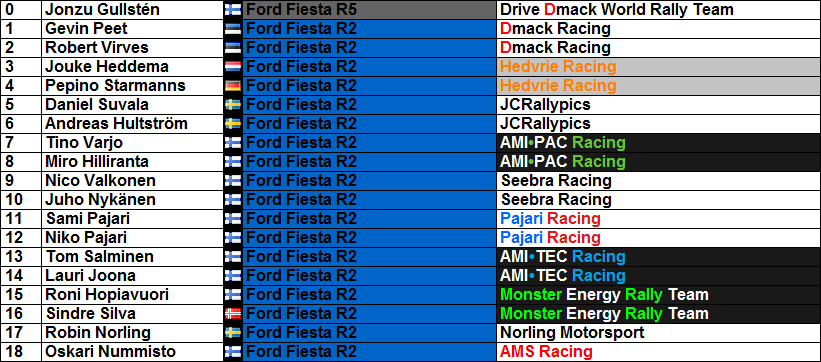Click the Ford Fiesta R5 cell
The height and width of the screenshot is (362, 821).
pyautogui.click(x=369, y=9)
